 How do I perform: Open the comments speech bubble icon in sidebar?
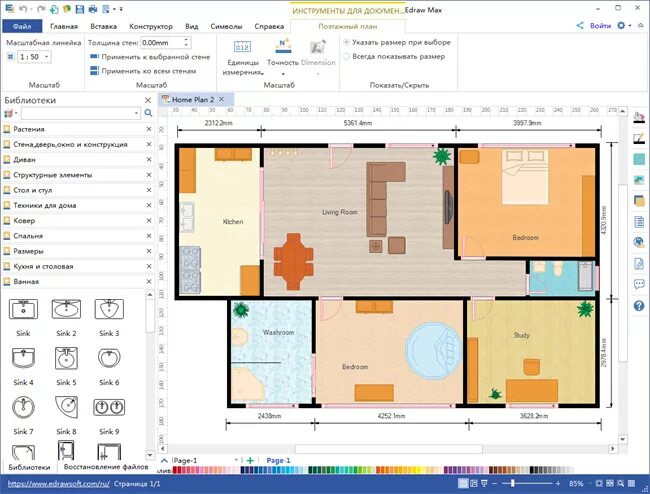click(639, 284)
